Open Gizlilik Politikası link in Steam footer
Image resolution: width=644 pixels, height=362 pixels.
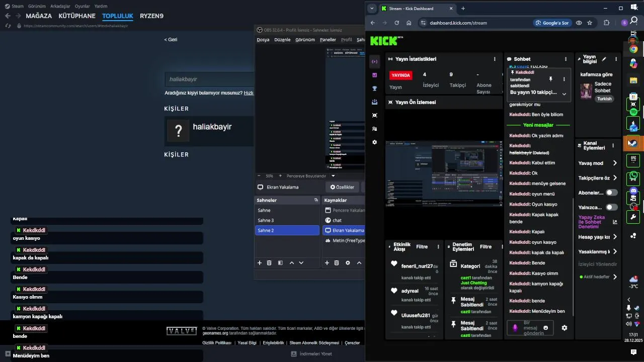(217, 343)
